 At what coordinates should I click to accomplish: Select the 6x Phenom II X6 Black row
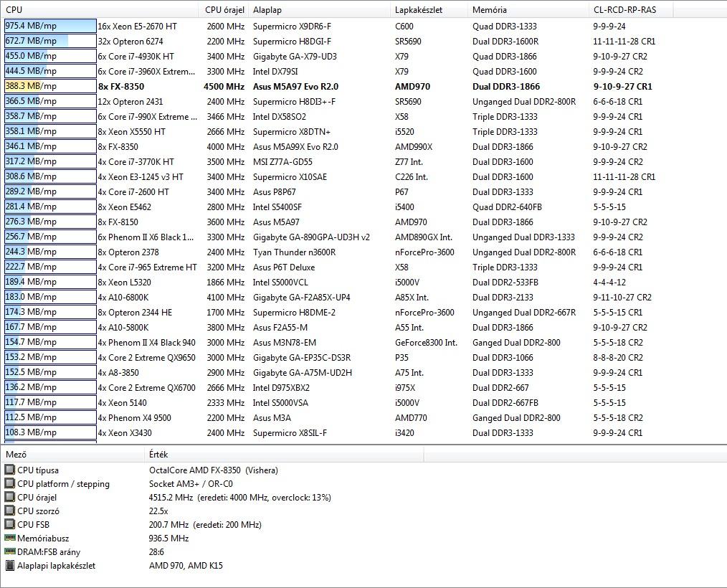click(x=363, y=237)
